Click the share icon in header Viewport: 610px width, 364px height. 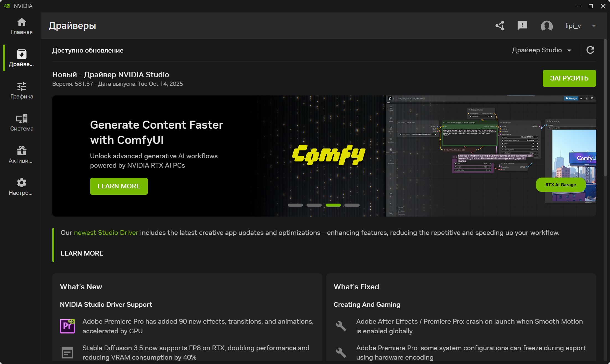[500, 26]
